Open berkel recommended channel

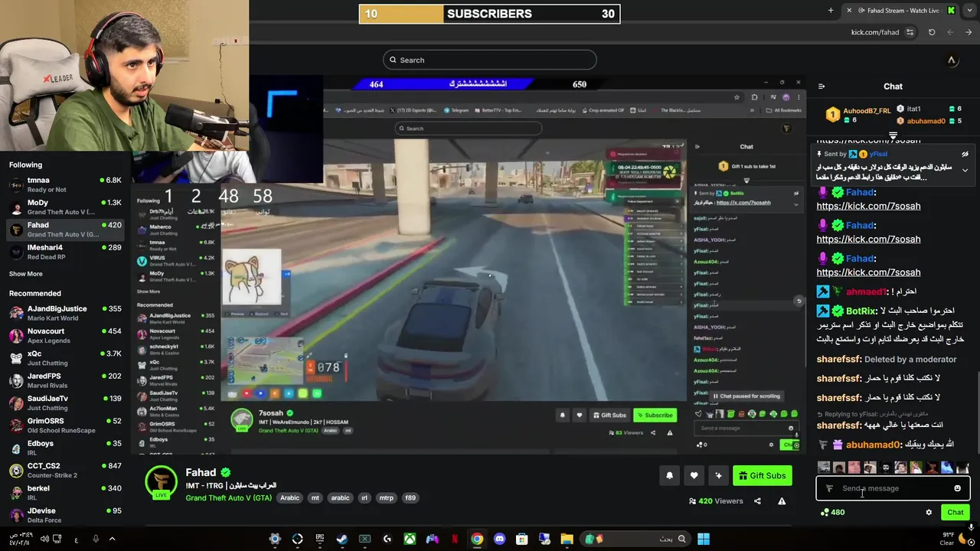[65, 492]
